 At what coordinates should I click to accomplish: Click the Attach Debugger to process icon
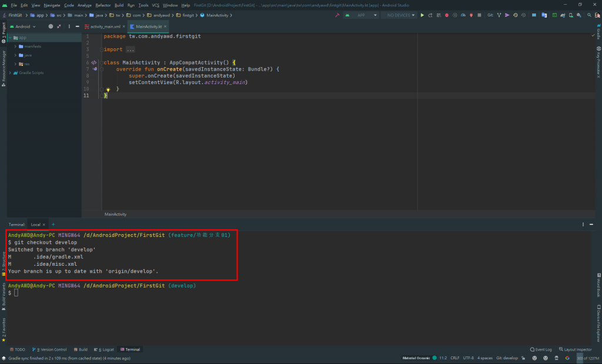coord(471,15)
